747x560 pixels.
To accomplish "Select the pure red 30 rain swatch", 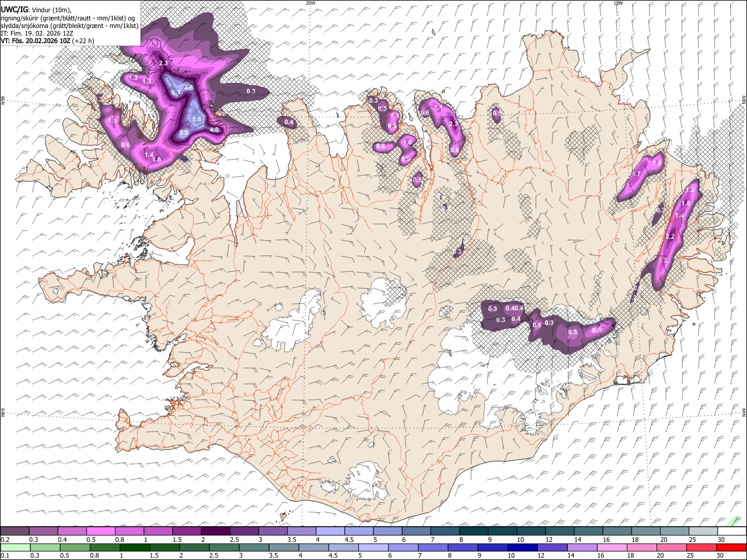I will [731, 548].
